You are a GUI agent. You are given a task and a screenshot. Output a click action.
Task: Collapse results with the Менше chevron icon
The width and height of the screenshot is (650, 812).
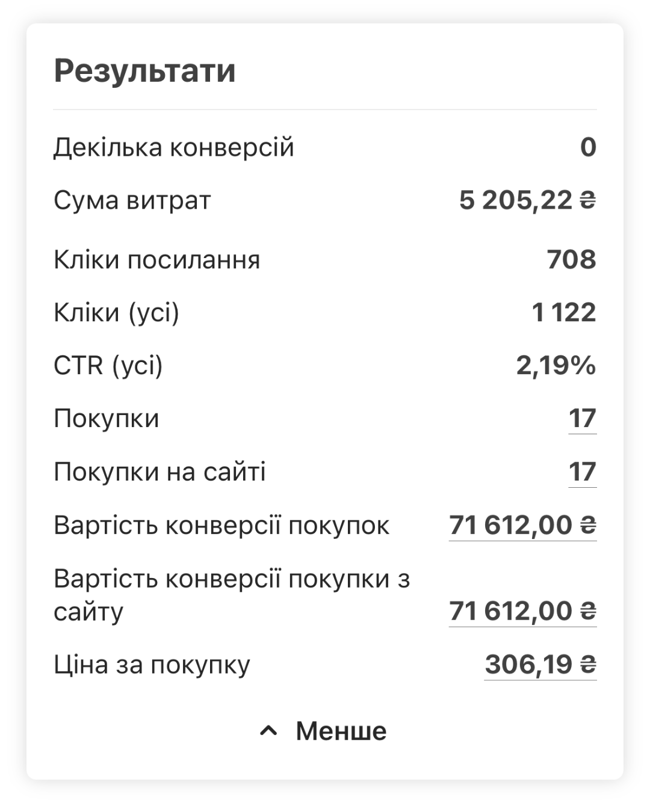(x=268, y=731)
